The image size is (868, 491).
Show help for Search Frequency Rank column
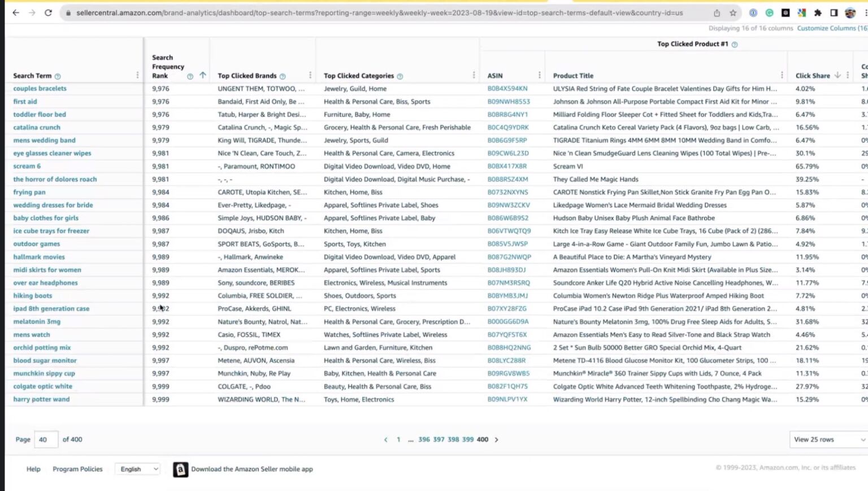(190, 76)
